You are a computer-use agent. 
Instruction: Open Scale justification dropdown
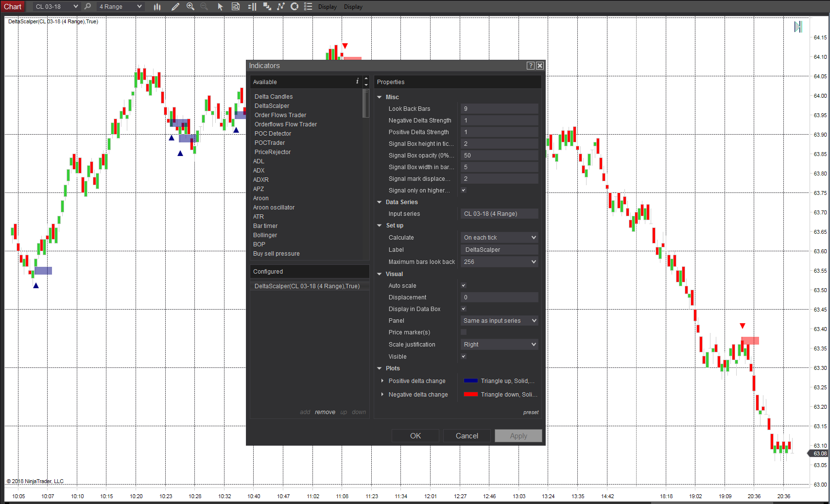(499, 345)
